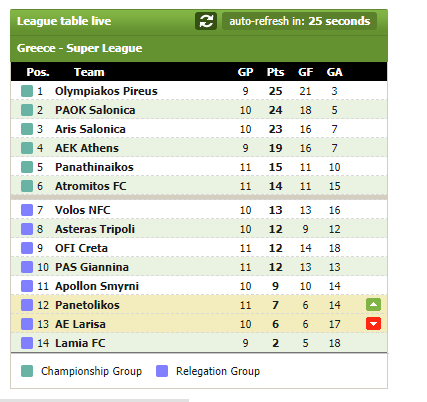Viewport: 427px width, 402px height.
Task: Select AEK Athens team name
Action: click(x=87, y=148)
